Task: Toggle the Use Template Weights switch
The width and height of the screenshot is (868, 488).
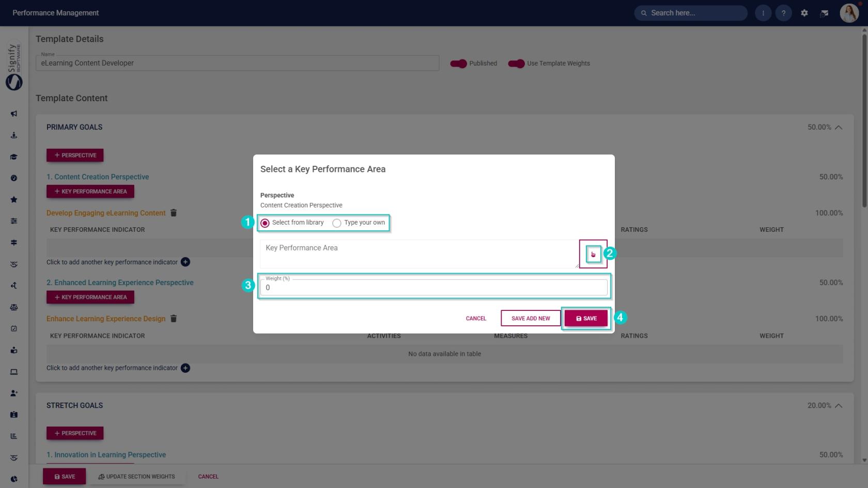Action: point(516,64)
